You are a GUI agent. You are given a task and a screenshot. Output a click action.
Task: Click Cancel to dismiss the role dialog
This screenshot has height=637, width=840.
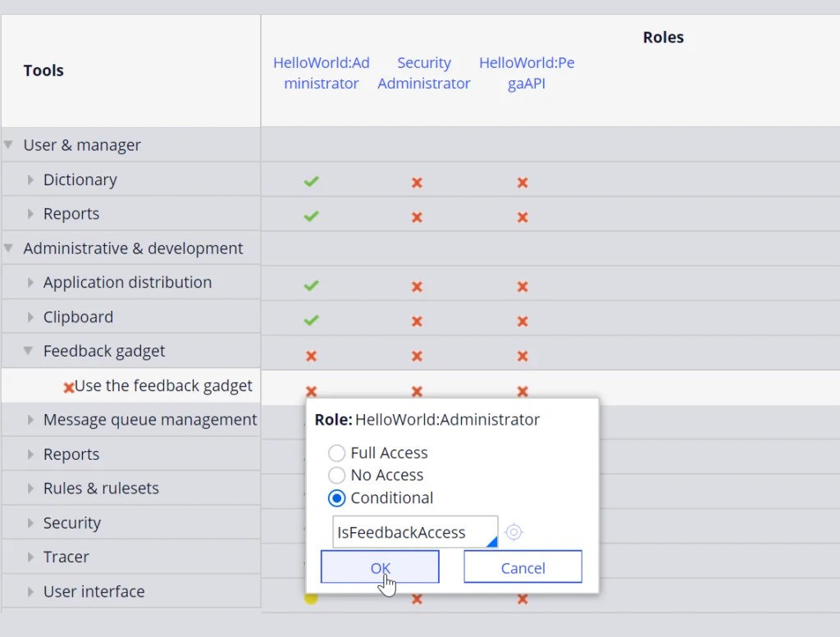point(523,566)
